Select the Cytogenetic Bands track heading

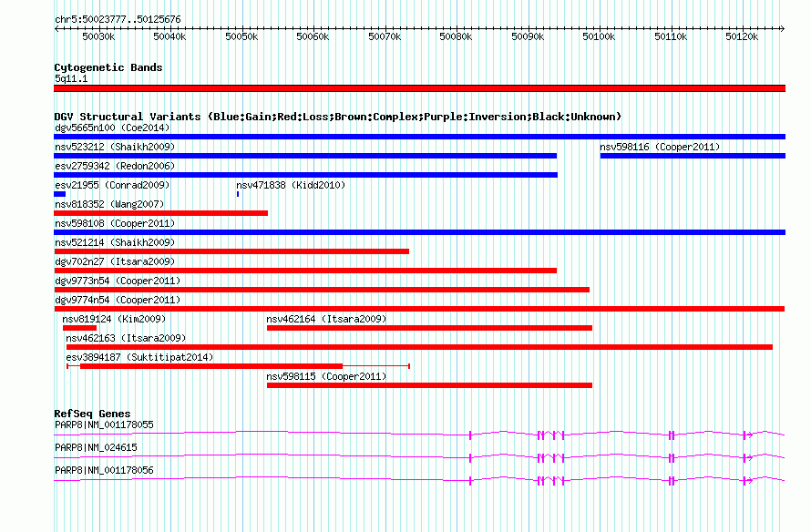108,67
